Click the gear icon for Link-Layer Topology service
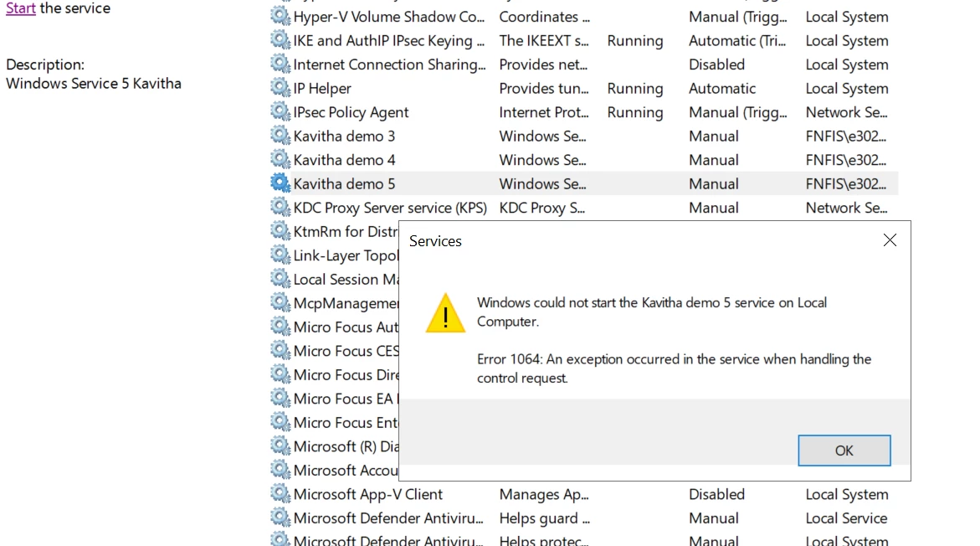This screenshot has width=980, height=546. pos(280,255)
